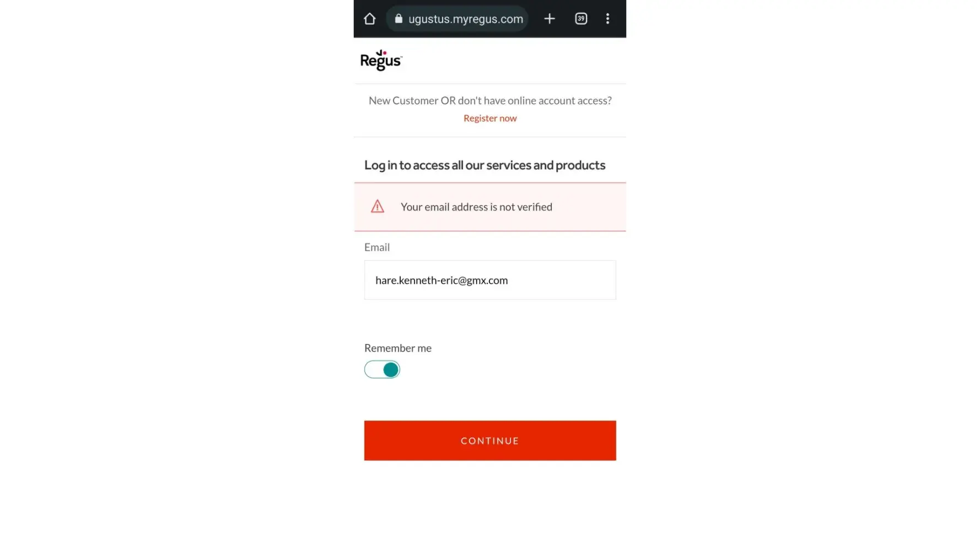Viewport: 980px width, 551px height.
Task: Click the 'Log in to access all our services' heading
Action: [484, 165]
